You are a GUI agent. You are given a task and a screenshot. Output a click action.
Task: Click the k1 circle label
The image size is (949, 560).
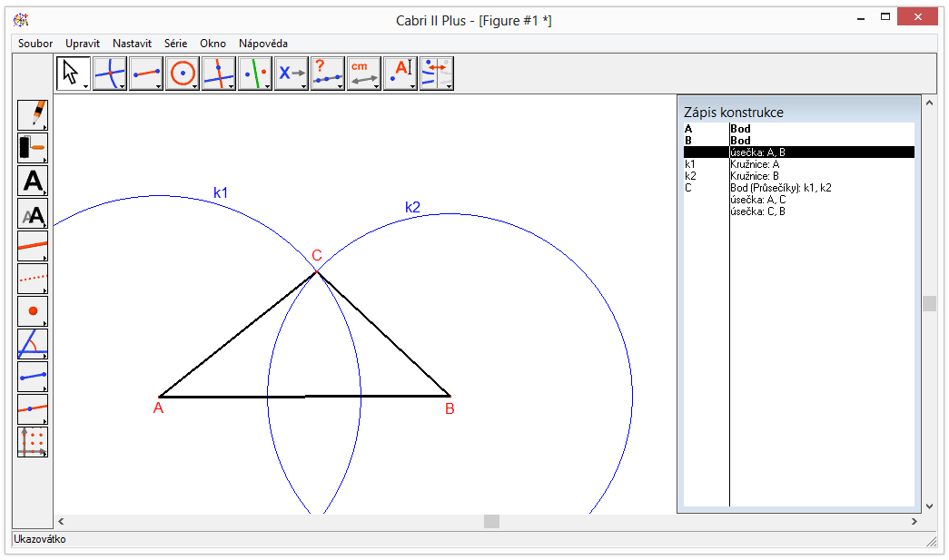tap(221, 193)
